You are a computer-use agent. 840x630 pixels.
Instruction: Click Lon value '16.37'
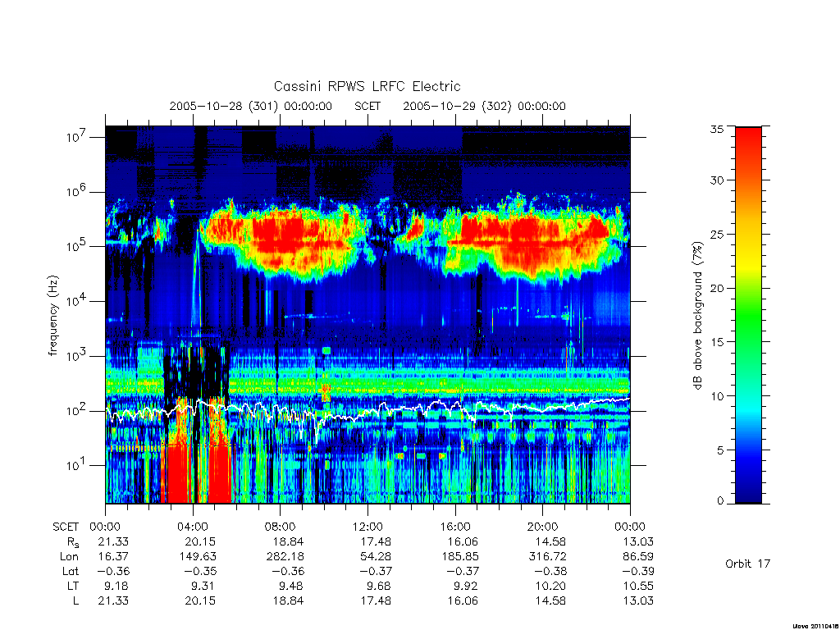pyautogui.click(x=113, y=557)
